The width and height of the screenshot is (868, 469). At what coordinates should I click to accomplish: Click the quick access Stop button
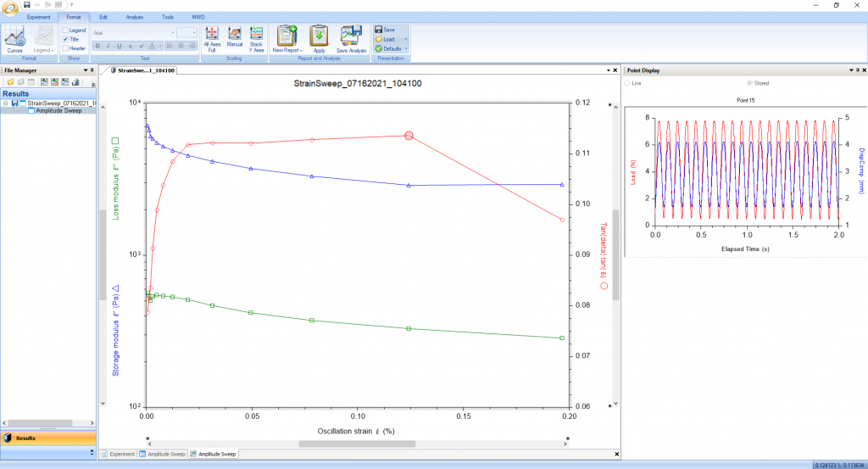58,5
